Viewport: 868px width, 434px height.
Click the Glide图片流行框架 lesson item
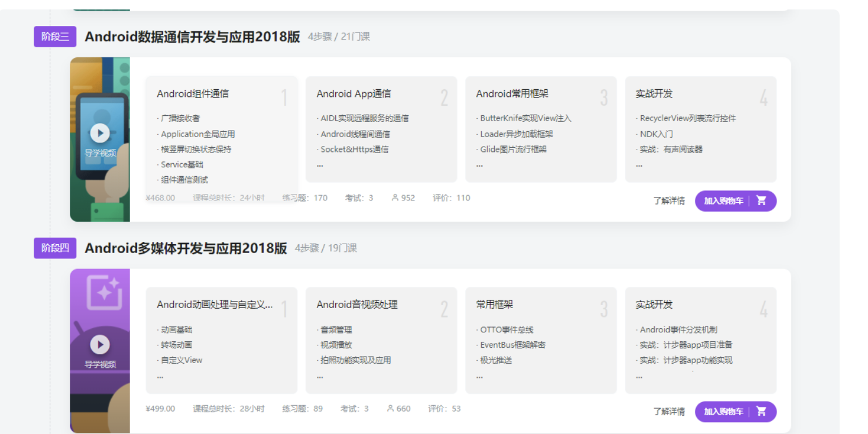pos(511,150)
